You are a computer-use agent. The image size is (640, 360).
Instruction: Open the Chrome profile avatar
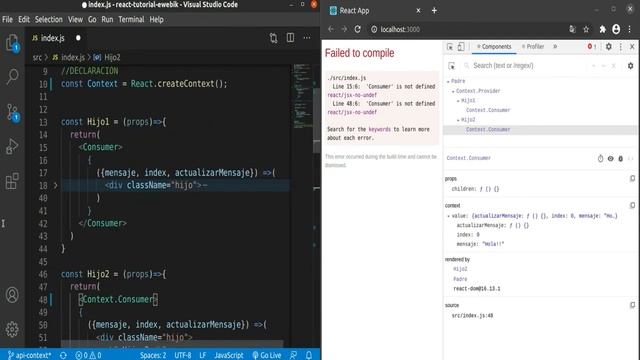click(x=616, y=29)
